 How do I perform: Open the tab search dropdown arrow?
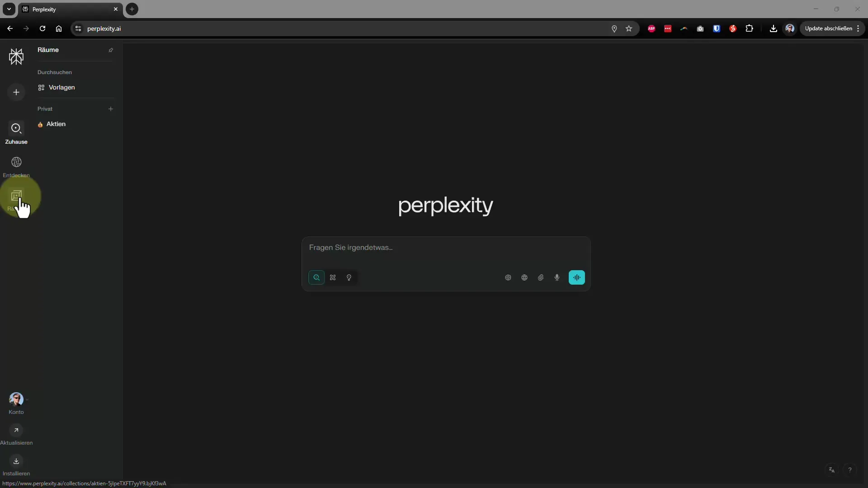click(x=9, y=9)
